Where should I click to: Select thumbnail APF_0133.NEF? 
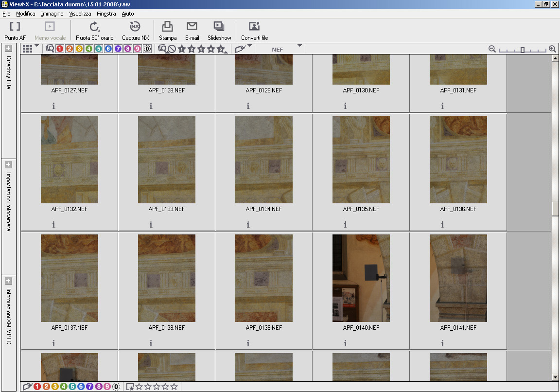[x=167, y=160]
